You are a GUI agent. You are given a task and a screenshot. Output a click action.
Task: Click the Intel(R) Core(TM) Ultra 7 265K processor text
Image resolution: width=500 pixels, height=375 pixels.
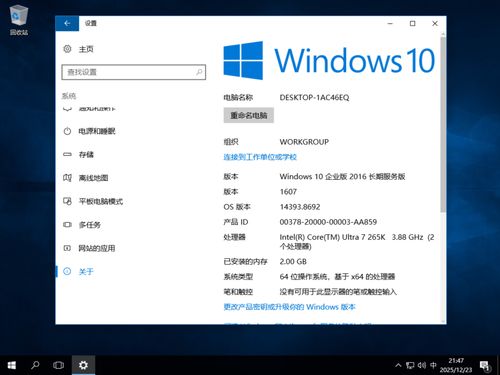pyautogui.click(x=357, y=242)
